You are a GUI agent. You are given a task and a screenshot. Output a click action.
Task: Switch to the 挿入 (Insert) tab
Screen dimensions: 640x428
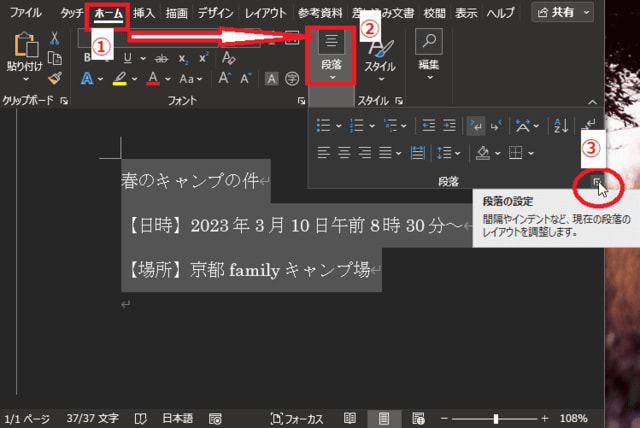(144, 13)
